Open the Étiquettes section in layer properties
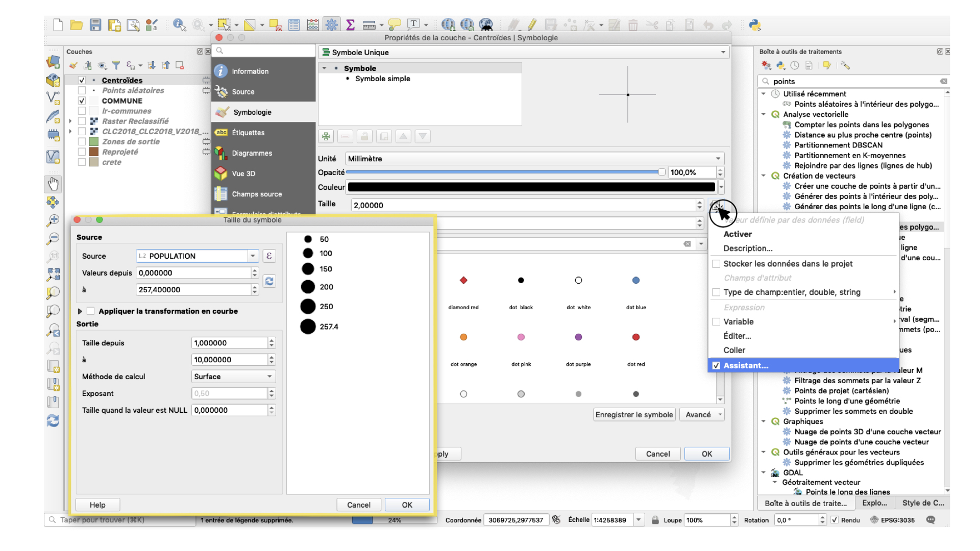The height and width of the screenshot is (551, 980). [248, 133]
